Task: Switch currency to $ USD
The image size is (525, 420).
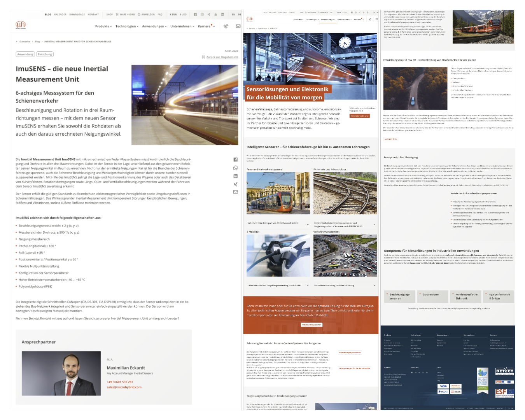Action: click(x=183, y=14)
